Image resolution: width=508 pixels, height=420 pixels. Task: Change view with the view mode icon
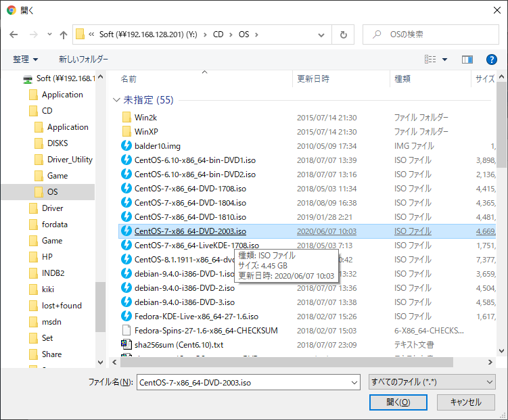coord(430,60)
